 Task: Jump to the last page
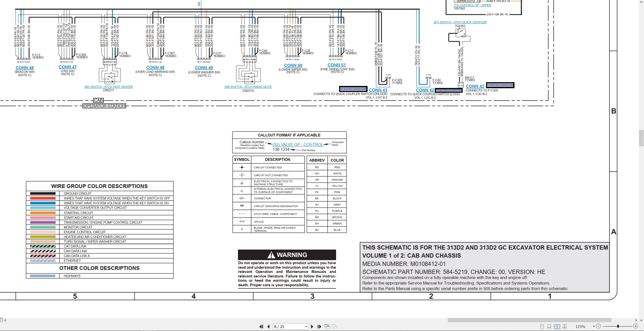[319, 326]
